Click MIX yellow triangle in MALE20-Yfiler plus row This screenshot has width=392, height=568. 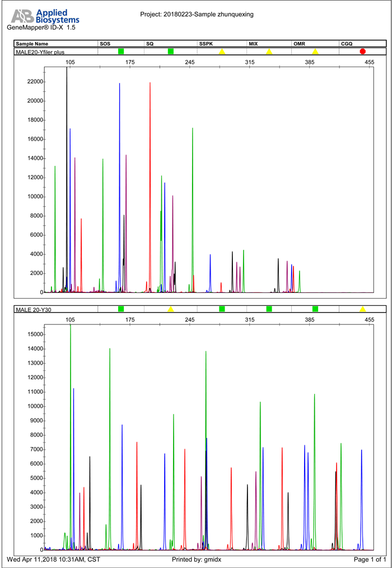[269, 52]
